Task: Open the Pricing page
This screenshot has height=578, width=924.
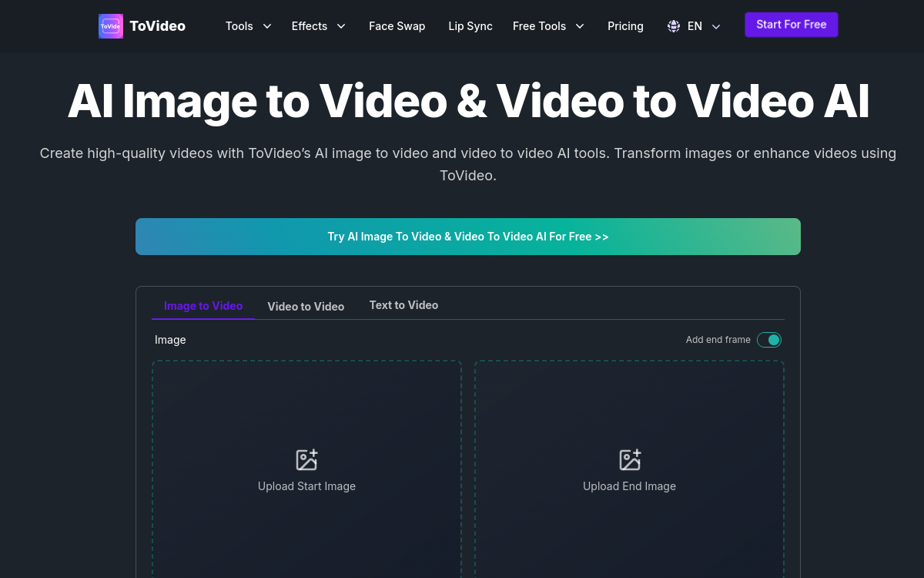Action: point(625,26)
